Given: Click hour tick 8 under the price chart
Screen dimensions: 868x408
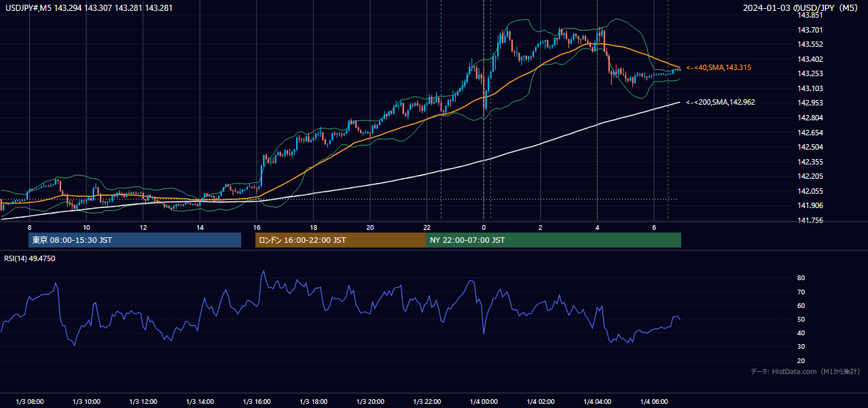Looking at the screenshot, I should click(29, 227).
